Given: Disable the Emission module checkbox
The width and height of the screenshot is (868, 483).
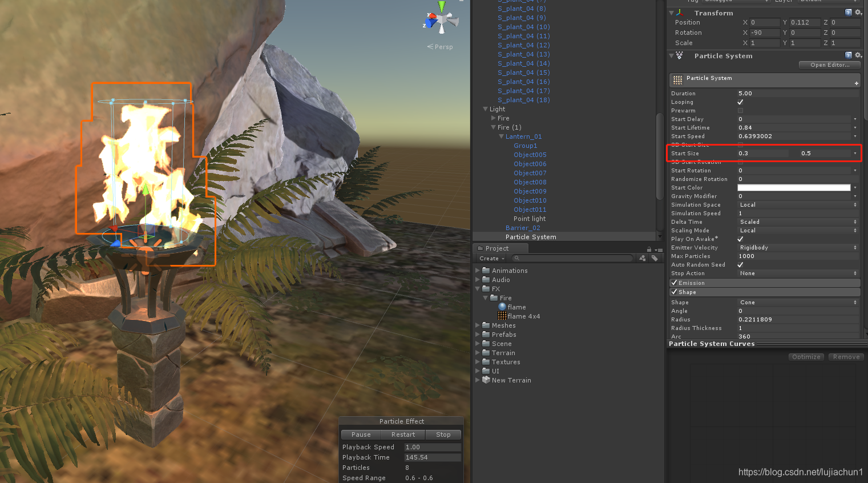Looking at the screenshot, I should pos(674,283).
